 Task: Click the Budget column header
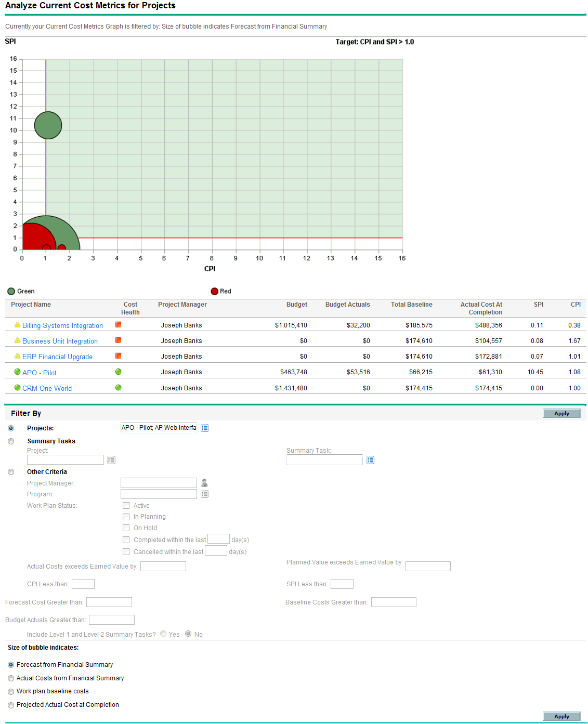pos(296,305)
